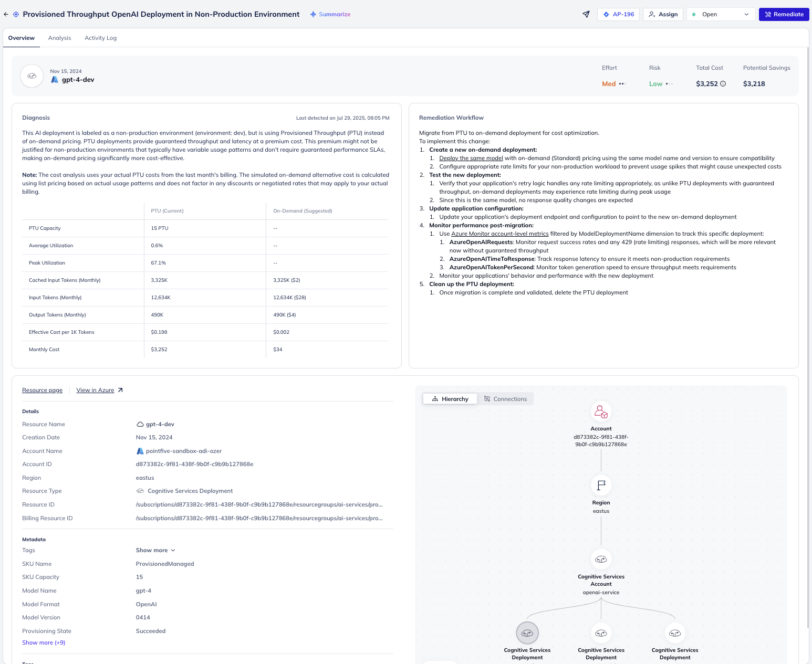Click the Billing Resource ID path value
812x664 pixels.
click(x=259, y=518)
